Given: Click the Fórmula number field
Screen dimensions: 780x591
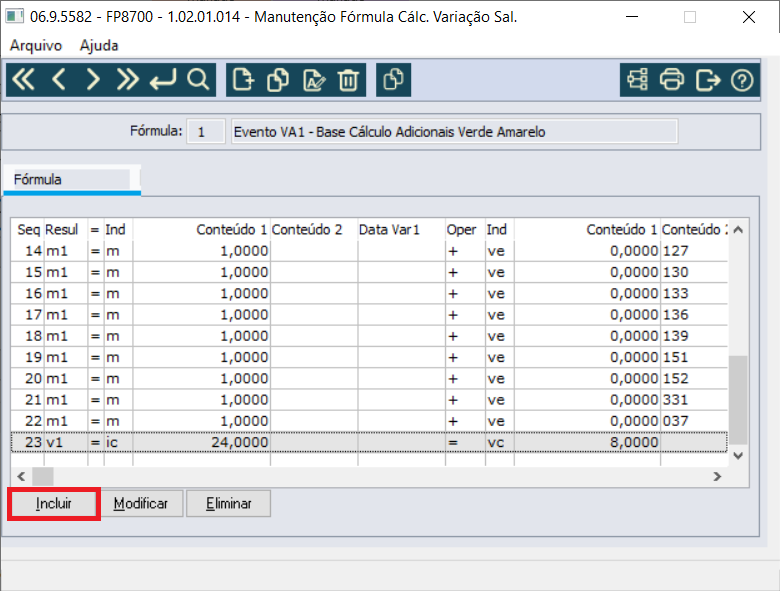Looking at the screenshot, I should (206, 132).
